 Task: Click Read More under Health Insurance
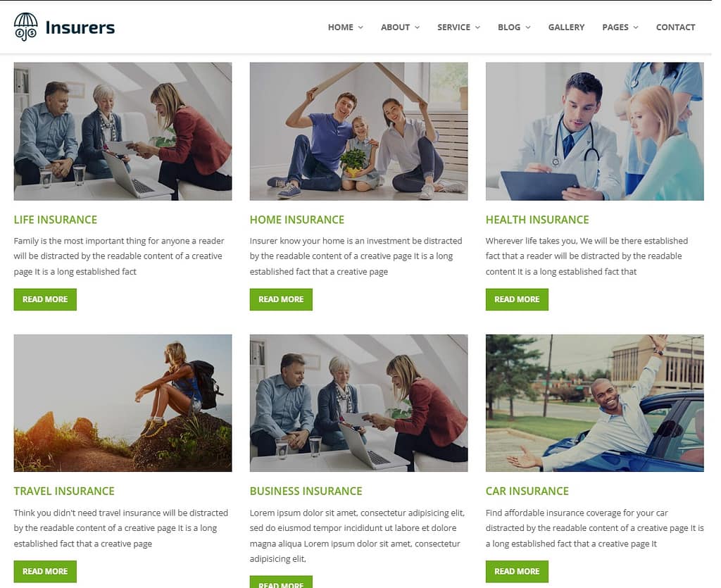pos(517,299)
